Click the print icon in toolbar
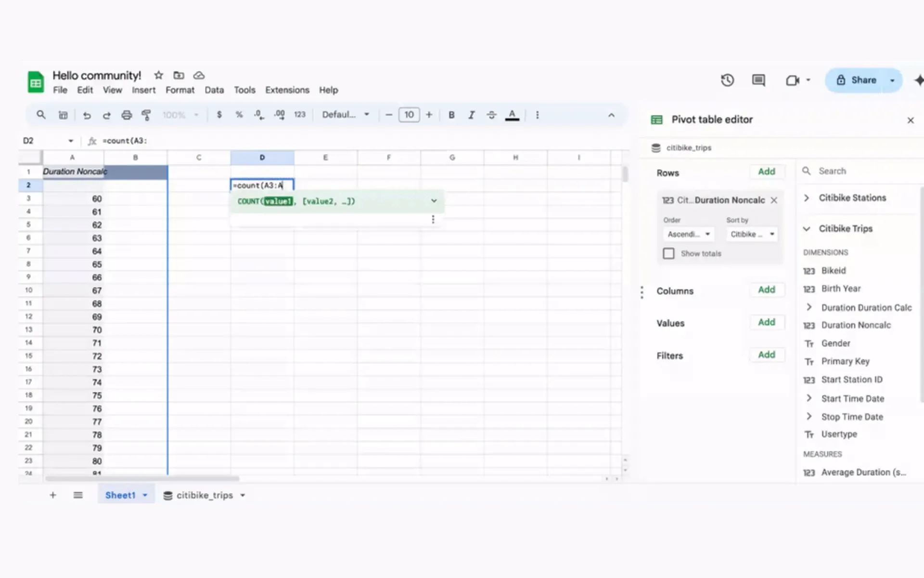924x578 pixels. (127, 115)
